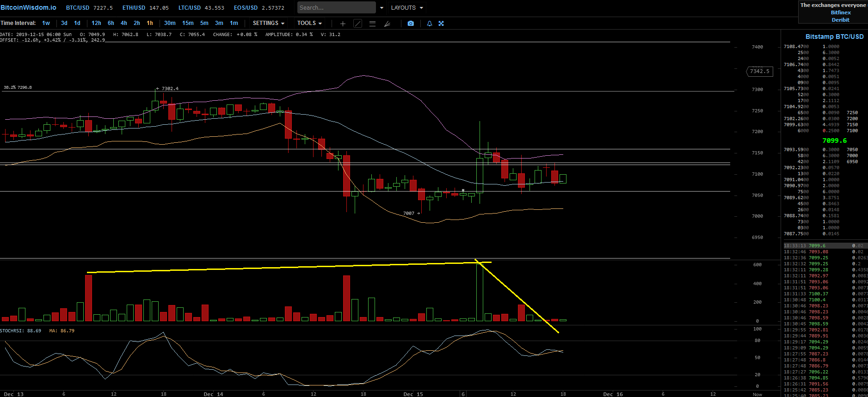868x397 pixels.
Task: Switch time interval to 1m
Action: pyautogui.click(x=234, y=23)
